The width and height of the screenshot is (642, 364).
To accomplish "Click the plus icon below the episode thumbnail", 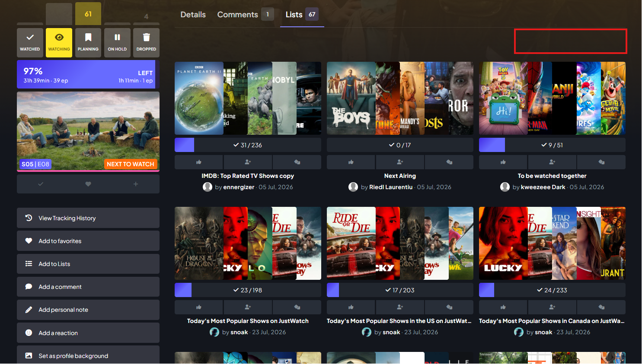I will point(136,184).
